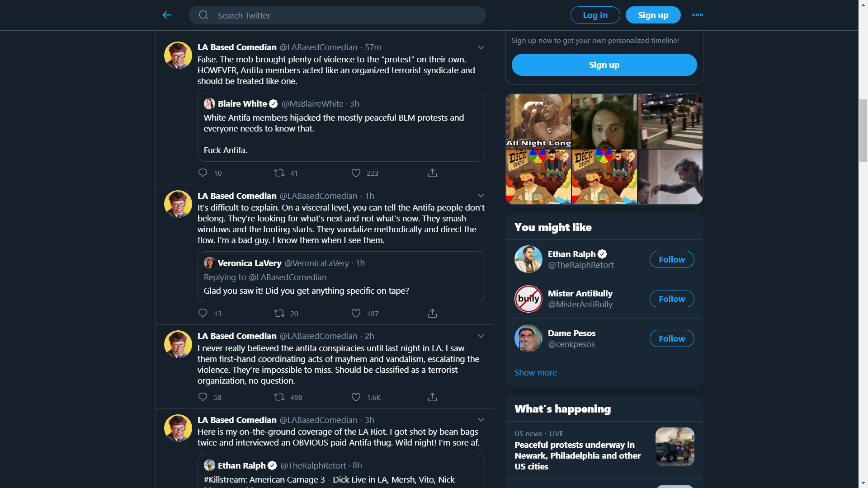Like the tweet with 223 likes
The width and height of the screenshot is (868, 488).
356,173
